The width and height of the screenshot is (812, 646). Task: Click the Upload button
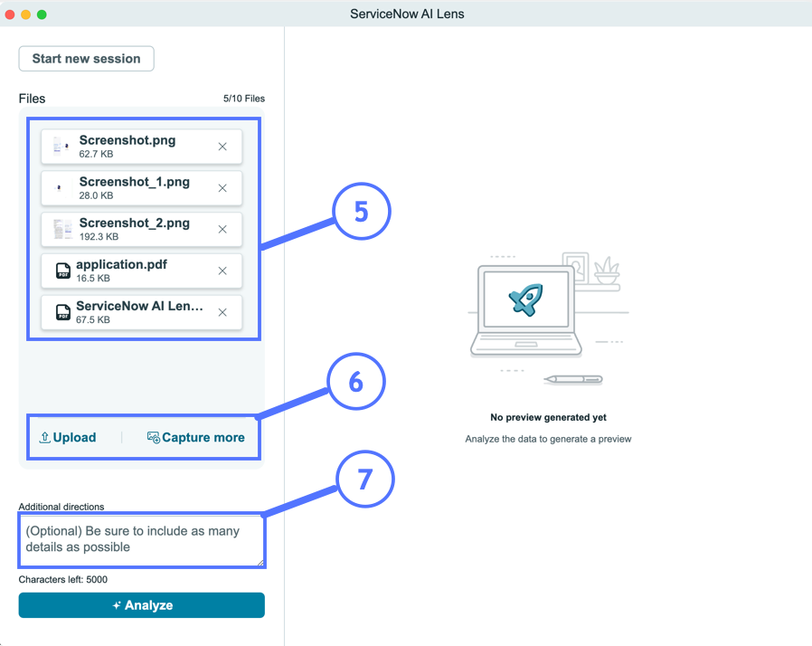(68, 438)
